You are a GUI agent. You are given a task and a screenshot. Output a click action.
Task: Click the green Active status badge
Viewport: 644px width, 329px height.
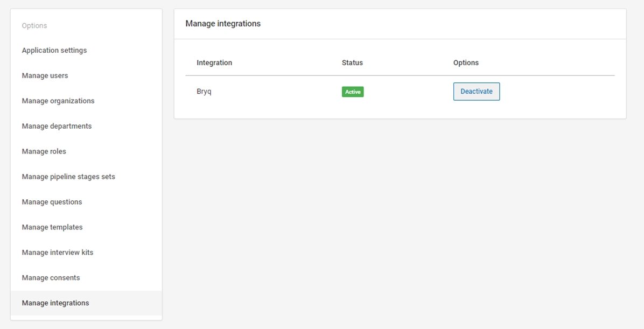click(353, 92)
